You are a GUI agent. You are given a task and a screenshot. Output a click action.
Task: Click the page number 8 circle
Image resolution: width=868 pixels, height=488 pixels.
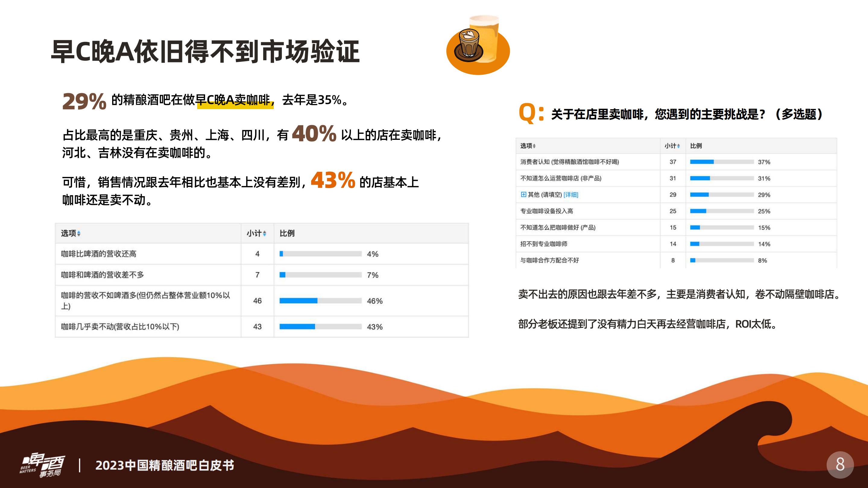click(840, 465)
